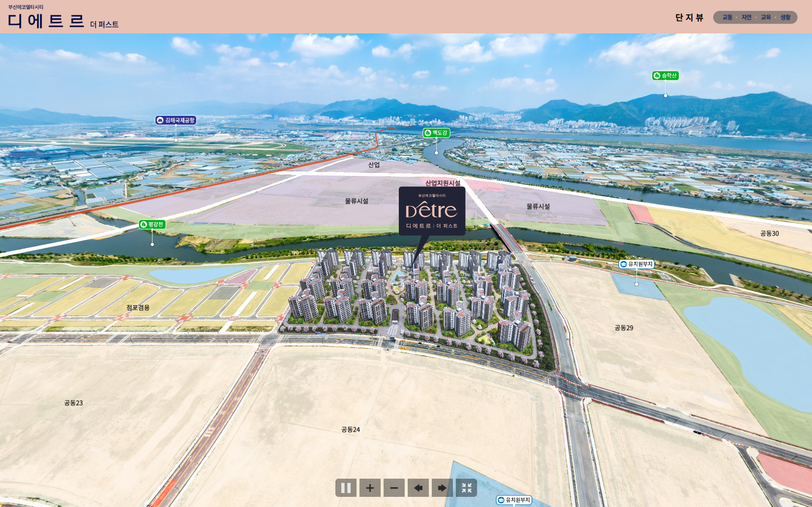Viewport: 812px width, 507px height.
Task: Rotate view right with arrow button
Action: point(442,488)
